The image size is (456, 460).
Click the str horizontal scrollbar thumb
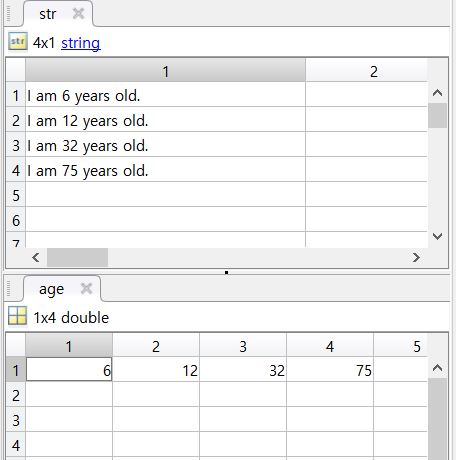coord(77,257)
